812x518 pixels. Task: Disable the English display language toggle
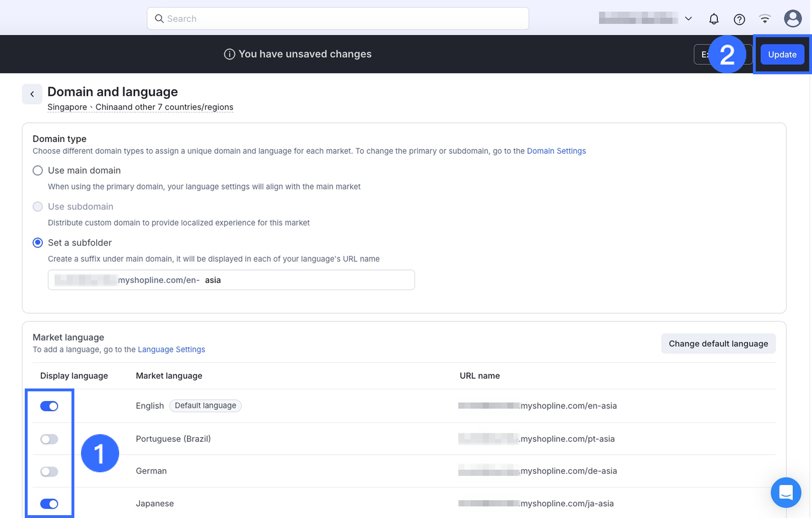click(49, 406)
